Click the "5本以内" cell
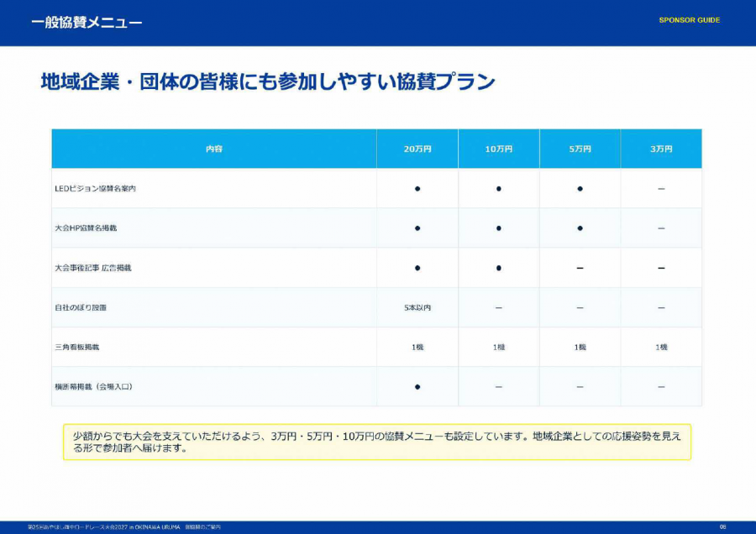This screenshot has height=534, width=756. coord(417,307)
